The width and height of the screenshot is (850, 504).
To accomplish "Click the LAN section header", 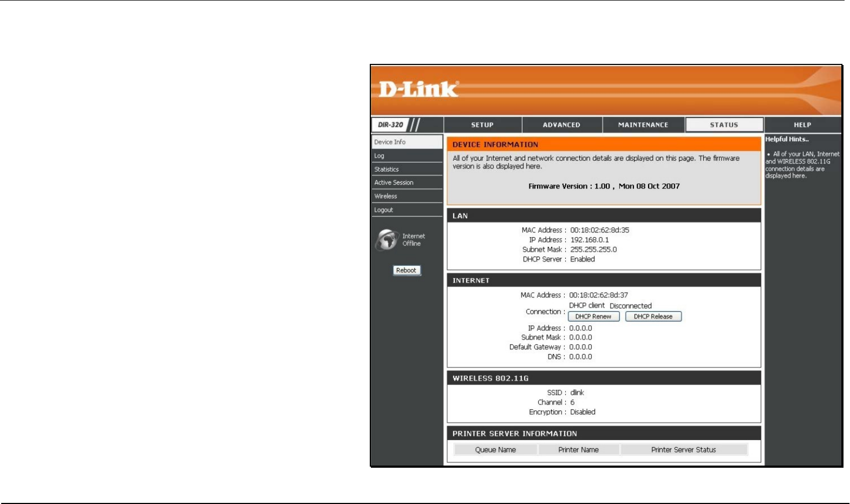I will 604,215.
